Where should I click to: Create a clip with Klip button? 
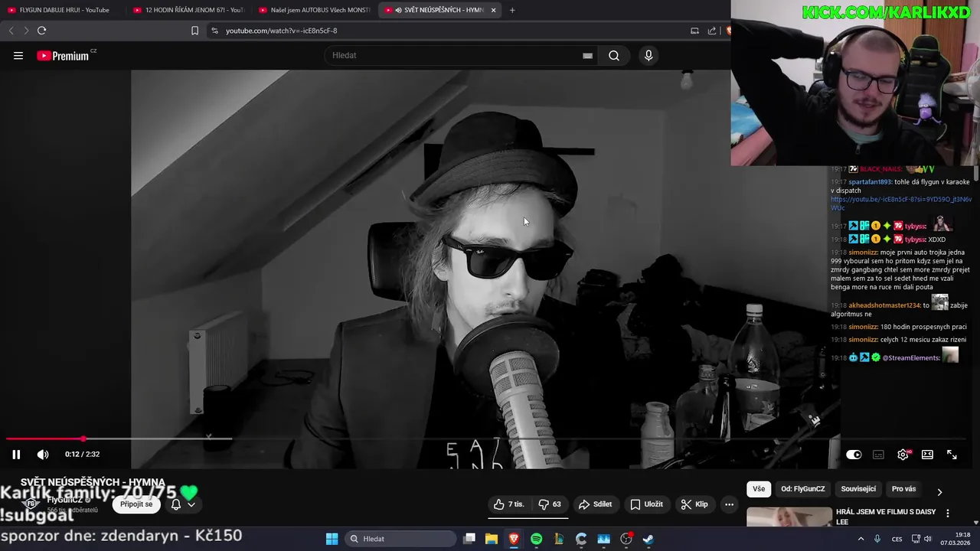[694, 504]
